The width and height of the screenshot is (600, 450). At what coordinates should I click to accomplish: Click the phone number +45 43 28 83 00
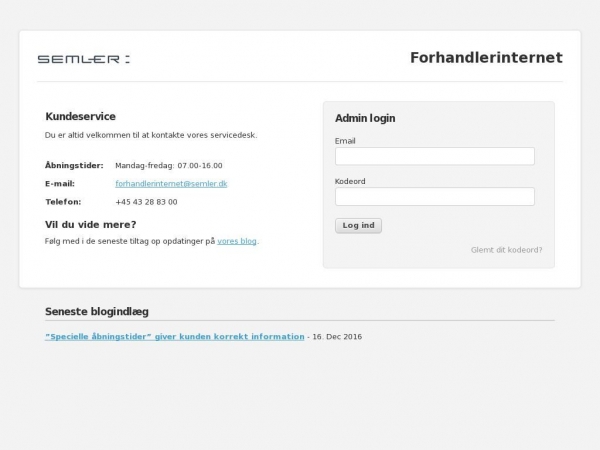[x=146, y=202]
